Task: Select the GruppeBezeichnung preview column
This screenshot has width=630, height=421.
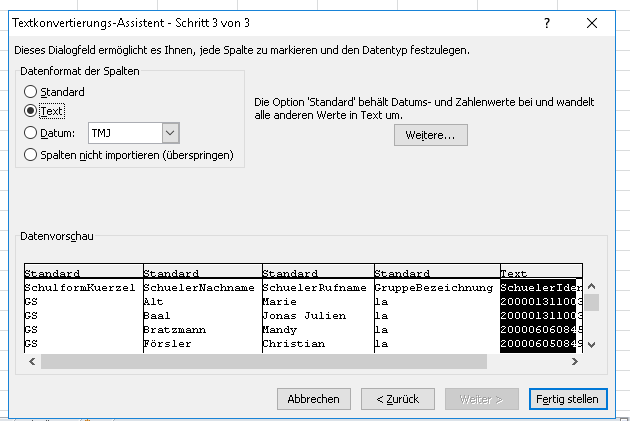Action: [x=435, y=308]
